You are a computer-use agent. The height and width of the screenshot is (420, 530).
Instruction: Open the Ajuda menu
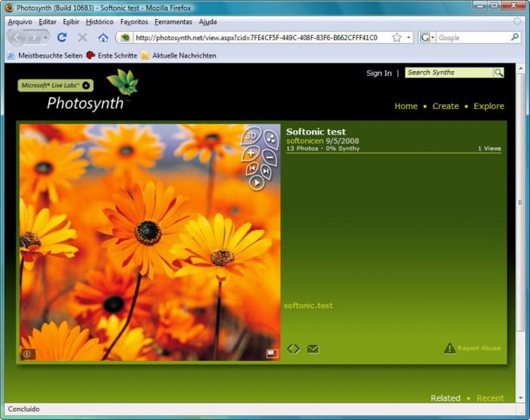[x=208, y=22]
